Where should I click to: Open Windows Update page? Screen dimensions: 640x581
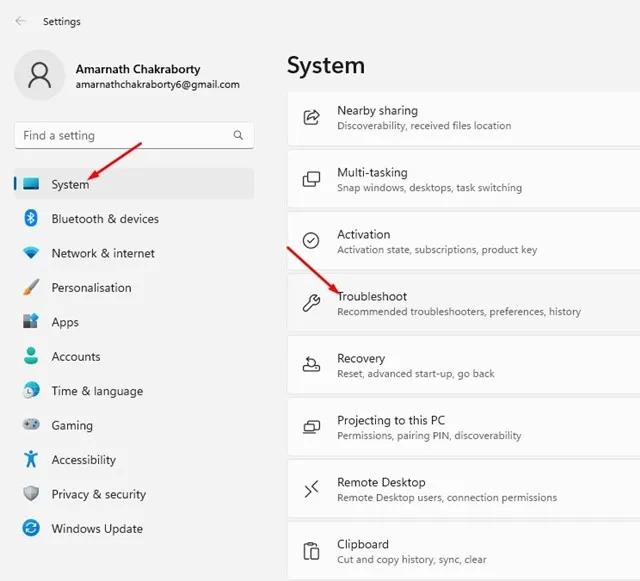[134, 528]
